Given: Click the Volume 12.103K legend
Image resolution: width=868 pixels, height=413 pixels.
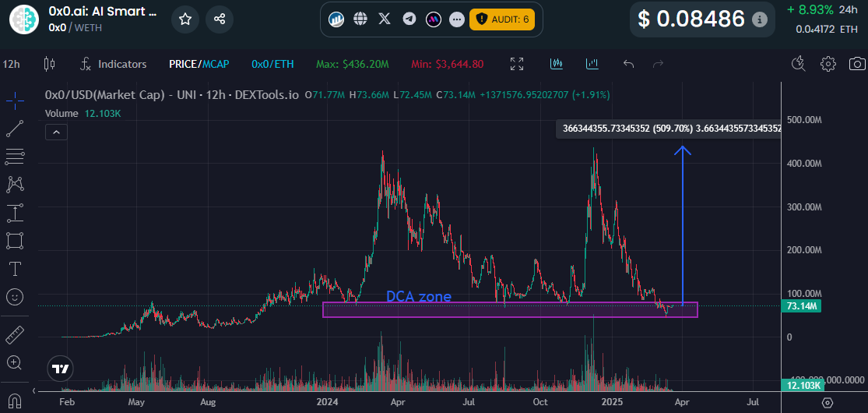Looking at the screenshot, I should click(x=83, y=114).
